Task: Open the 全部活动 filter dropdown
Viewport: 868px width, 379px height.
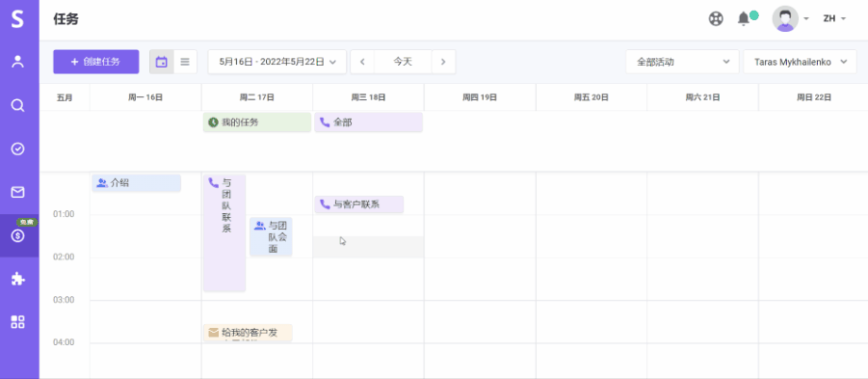Action: (683, 62)
